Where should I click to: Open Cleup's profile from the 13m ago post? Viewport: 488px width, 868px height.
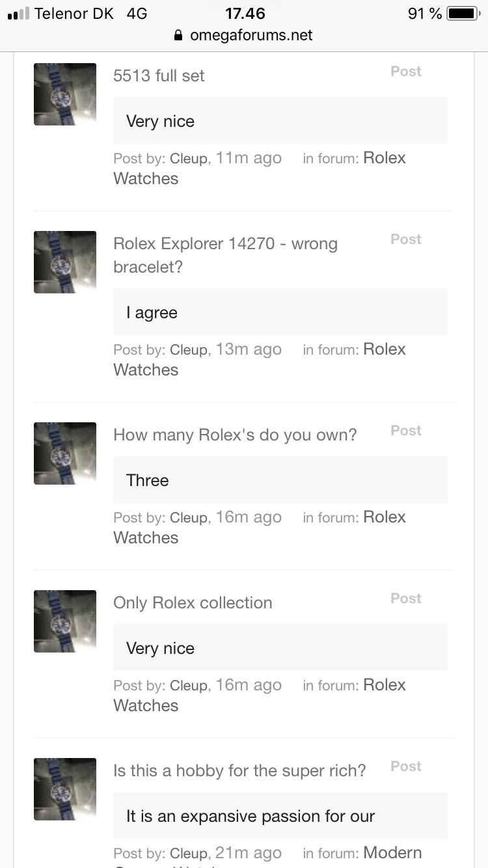[188, 350]
